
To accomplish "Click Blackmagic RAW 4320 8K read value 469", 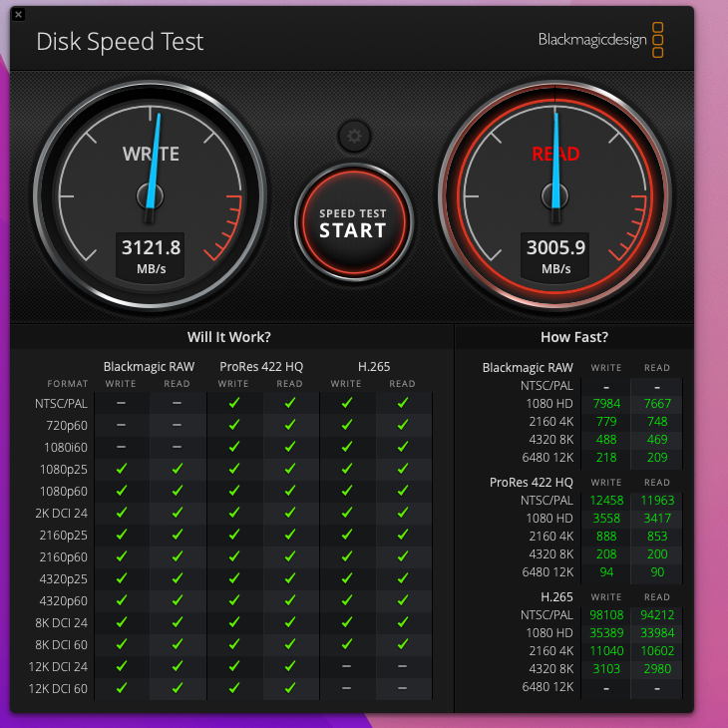I will point(657,440).
